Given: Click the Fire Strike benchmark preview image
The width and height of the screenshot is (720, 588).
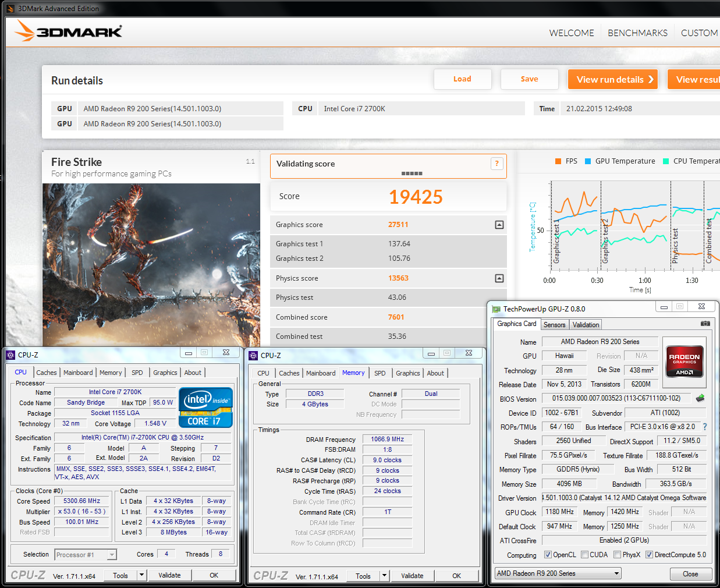Looking at the screenshot, I should coord(151,265).
